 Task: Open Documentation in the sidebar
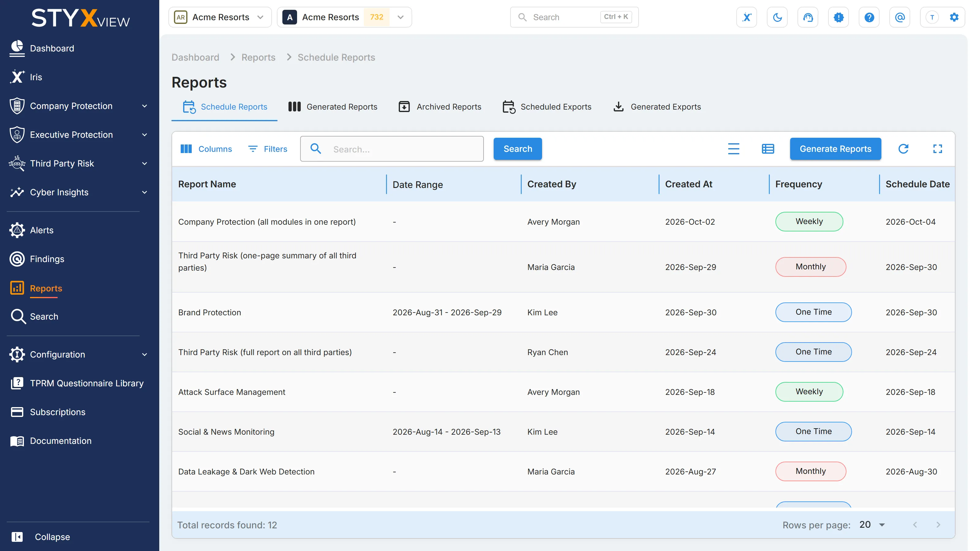61,441
